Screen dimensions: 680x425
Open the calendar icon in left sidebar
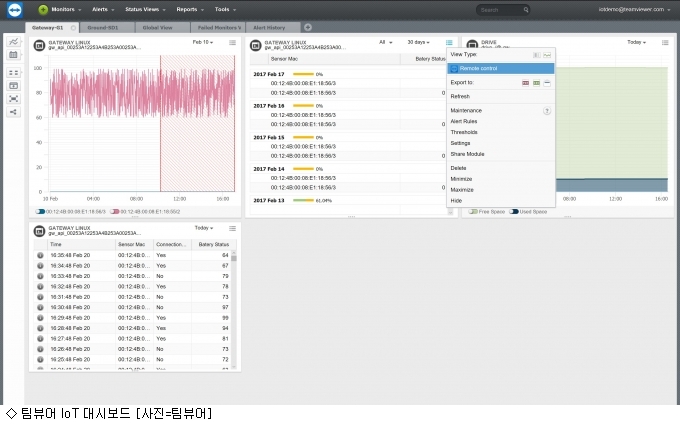tap(13, 55)
